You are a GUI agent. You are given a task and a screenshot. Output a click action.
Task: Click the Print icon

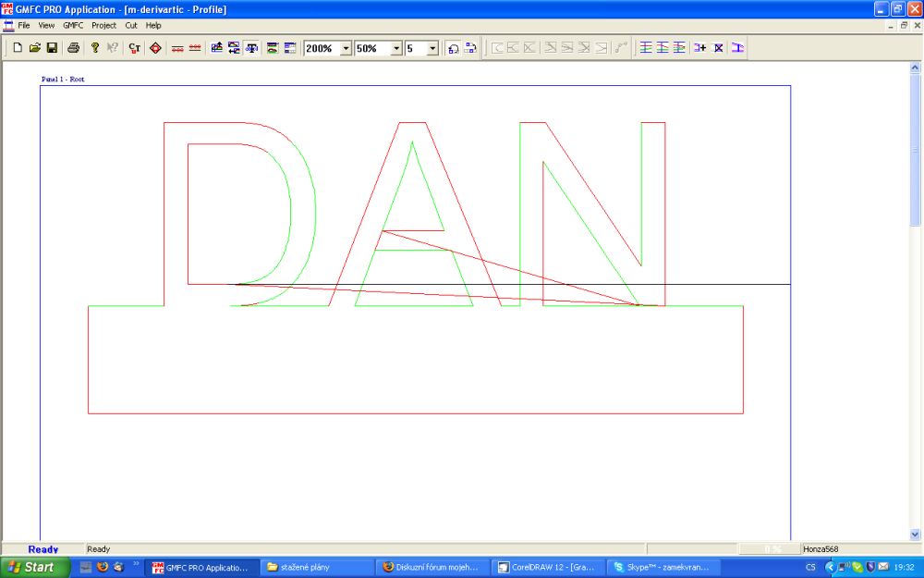pyautogui.click(x=73, y=47)
